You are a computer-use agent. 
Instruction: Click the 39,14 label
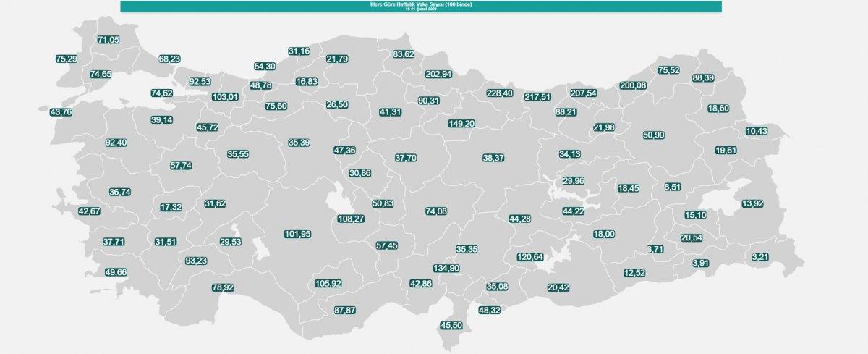pos(162,119)
